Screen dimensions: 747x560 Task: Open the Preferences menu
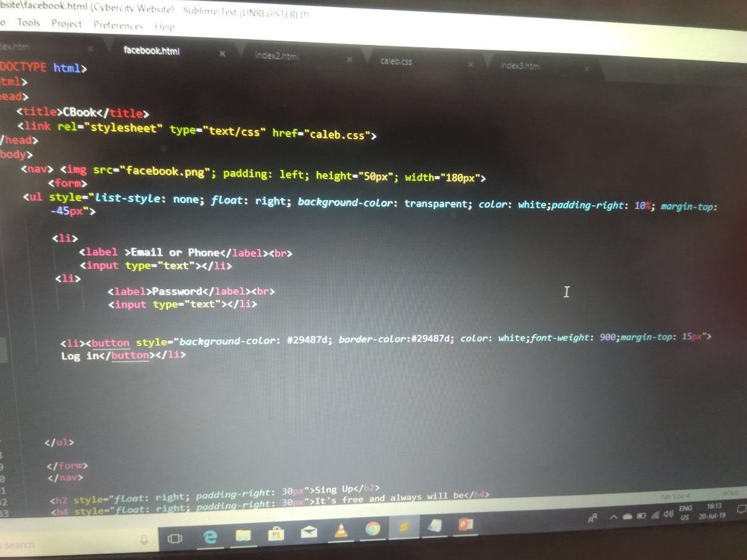[x=118, y=26]
